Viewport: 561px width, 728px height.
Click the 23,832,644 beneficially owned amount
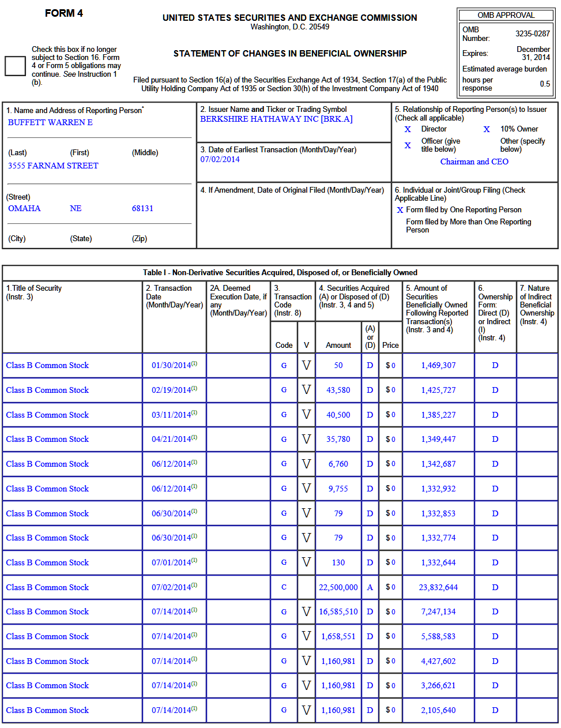(x=438, y=587)
